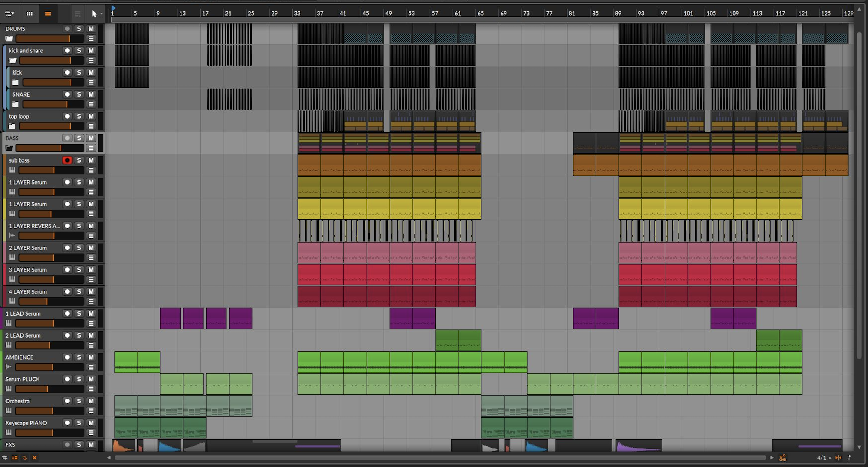The width and height of the screenshot is (868, 467).
Task: Open the Keyscape PIANO lane menu icon
Action: (91, 433)
